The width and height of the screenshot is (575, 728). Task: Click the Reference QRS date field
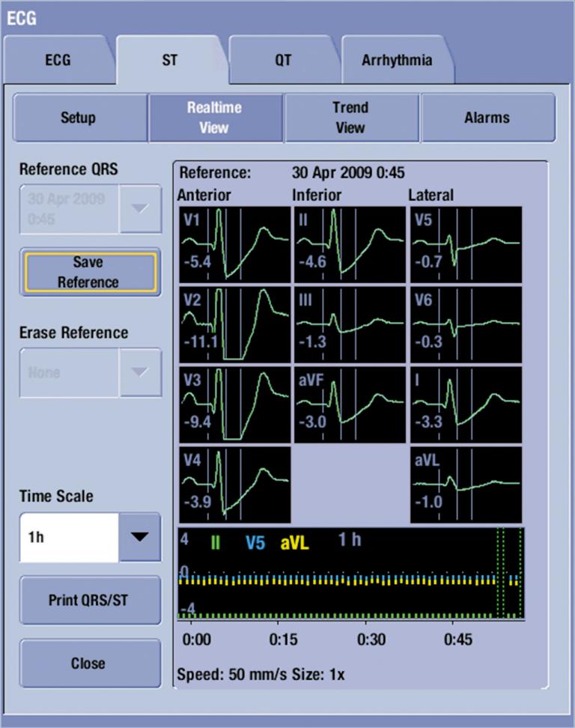pyautogui.click(x=69, y=209)
